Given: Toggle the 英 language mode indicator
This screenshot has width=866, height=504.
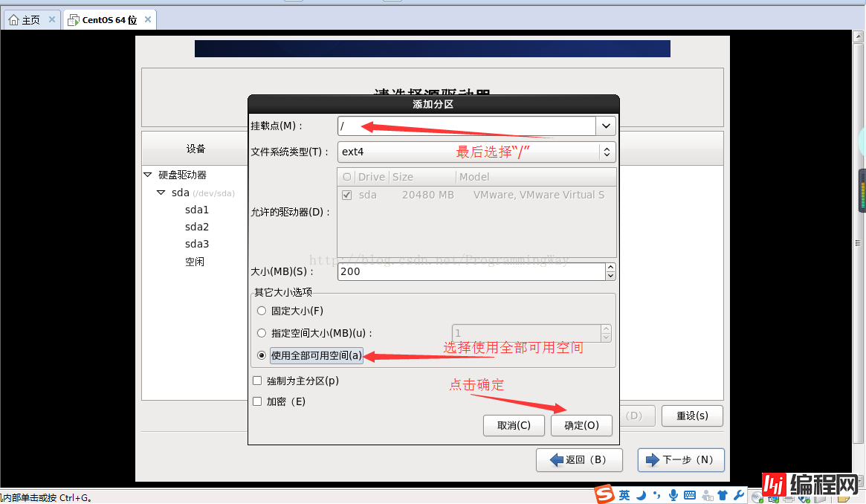Looking at the screenshot, I should [x=624, y=495].
